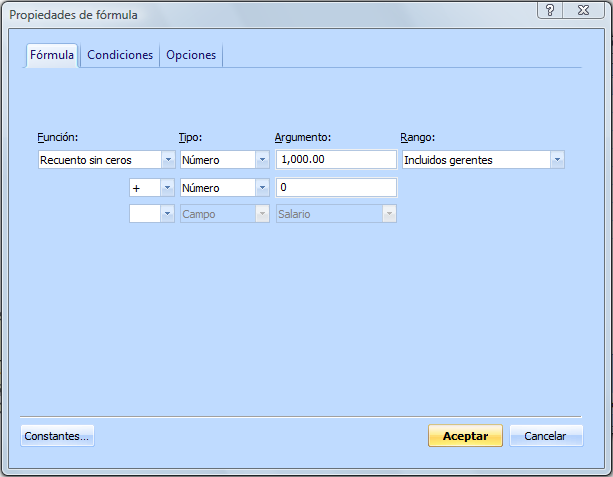Open the first row Tipo dropdown

[262, 160]
